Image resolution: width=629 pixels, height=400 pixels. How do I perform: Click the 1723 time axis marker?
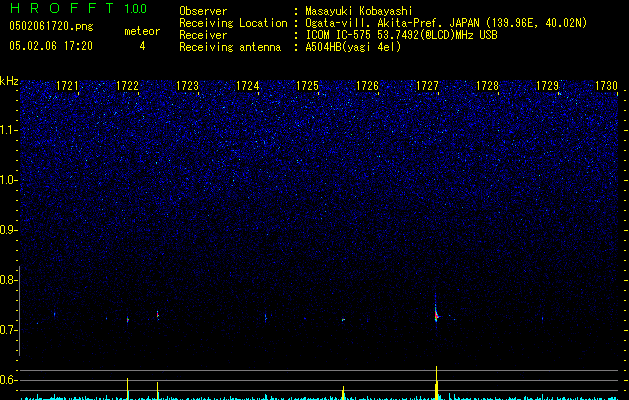point(187,86)
